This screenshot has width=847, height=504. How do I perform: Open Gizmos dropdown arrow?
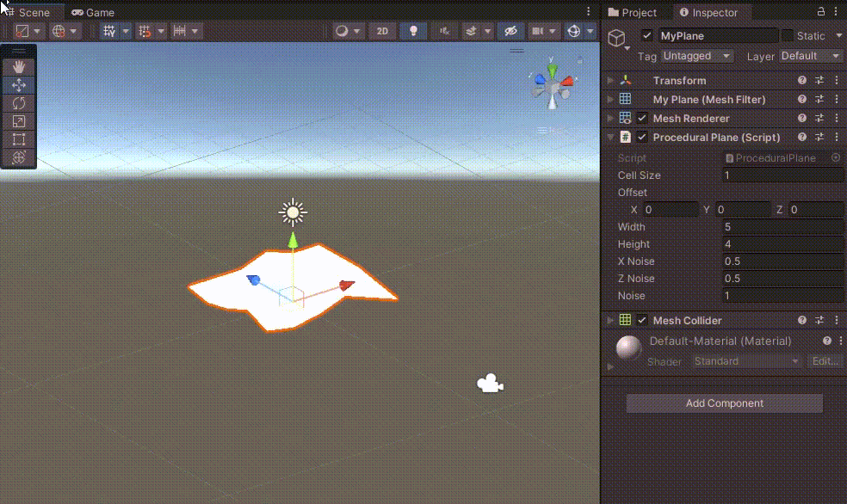pyautogui.click(x=590, y=31)
